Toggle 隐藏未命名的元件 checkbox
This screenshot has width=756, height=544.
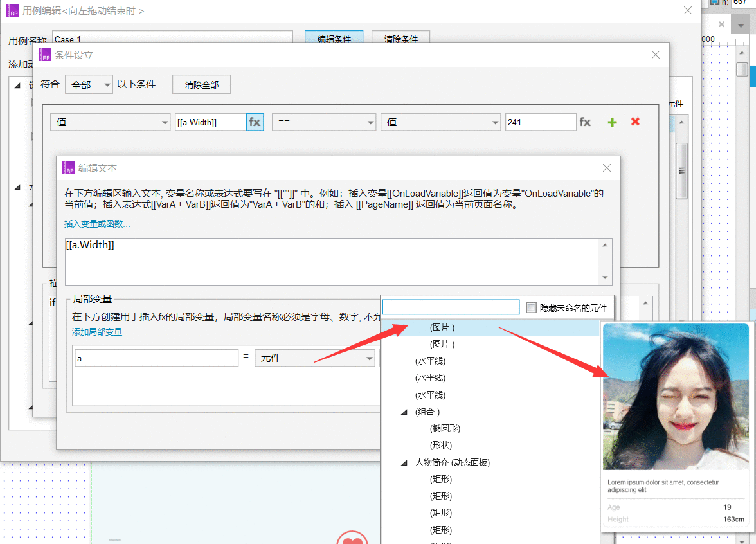[x=531, y=307]
